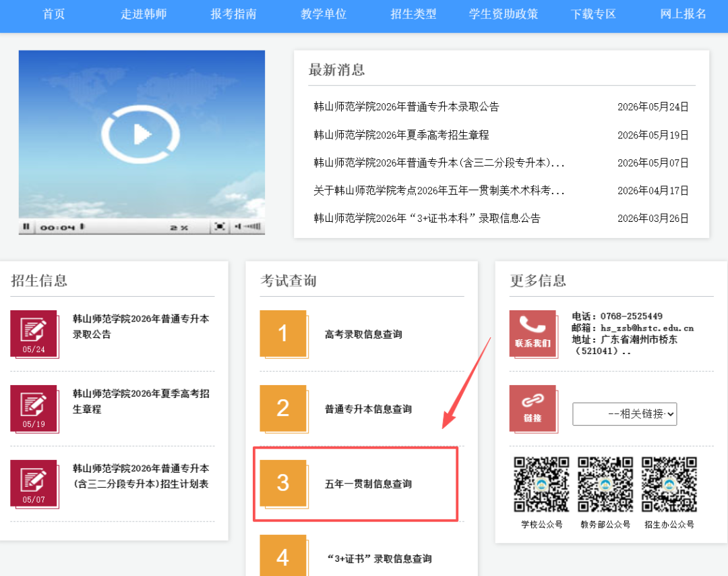The image size is (728, 576).
Task: Open 下载专区 navigation item
Action: [x=593, y=14]
